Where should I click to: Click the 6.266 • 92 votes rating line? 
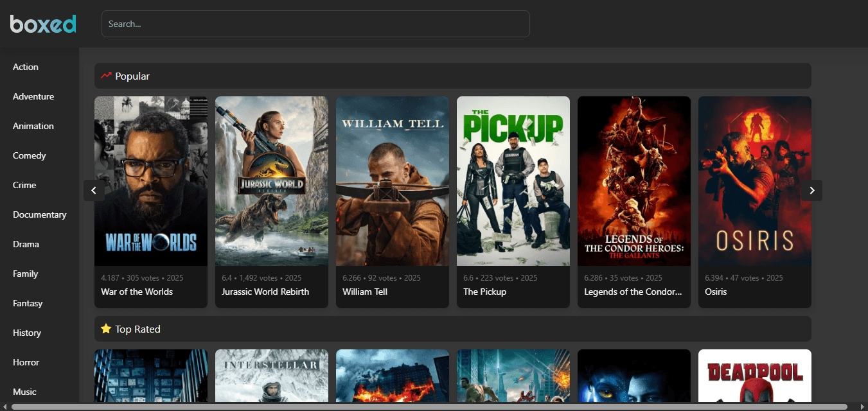382,278
